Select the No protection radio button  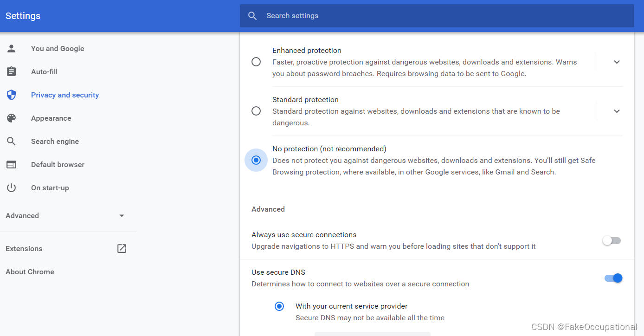tap(256, 160)
